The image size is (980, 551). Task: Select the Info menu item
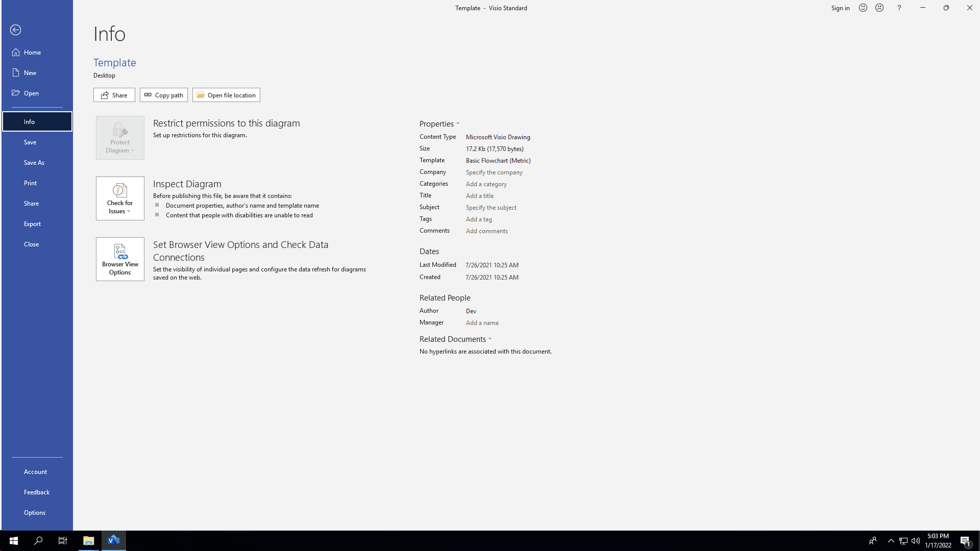[x=37, y=121]
